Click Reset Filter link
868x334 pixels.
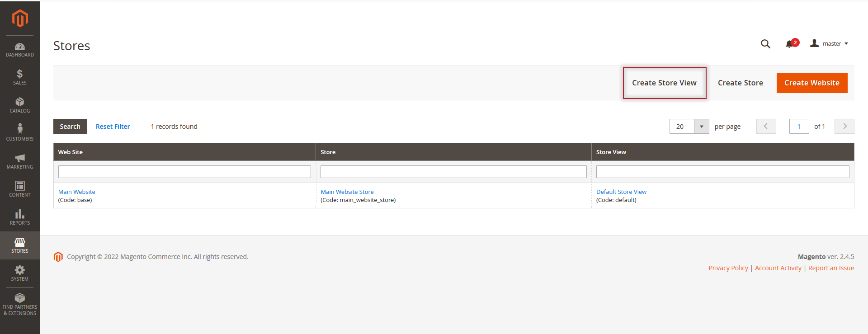pyautogui.click(x=113, y=127)
